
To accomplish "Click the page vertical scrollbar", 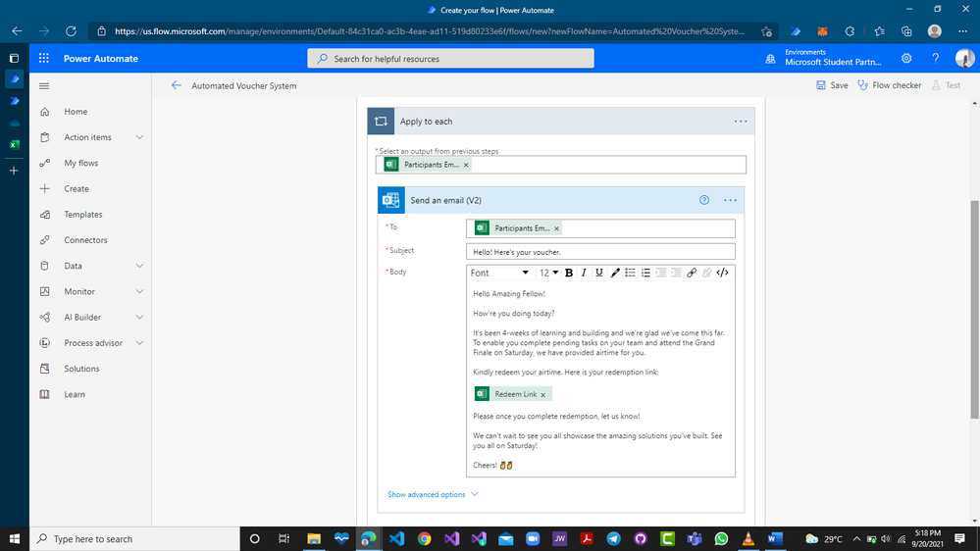I will (x=974, y=309).
